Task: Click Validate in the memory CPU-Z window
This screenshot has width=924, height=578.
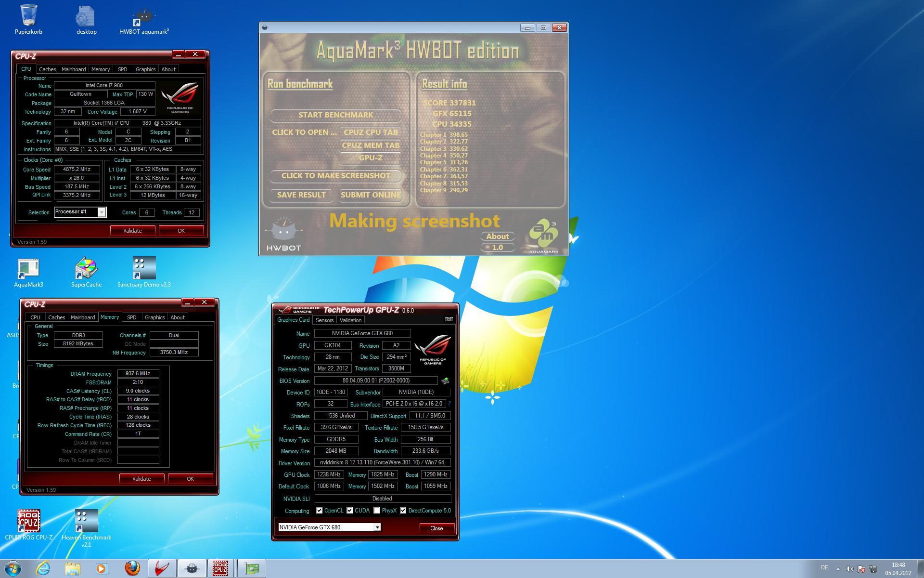Action: tap(141, 479)
